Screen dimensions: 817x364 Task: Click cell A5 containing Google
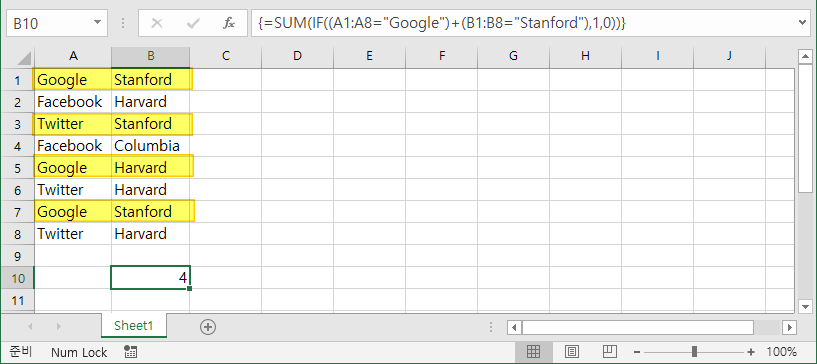[73, 168]
